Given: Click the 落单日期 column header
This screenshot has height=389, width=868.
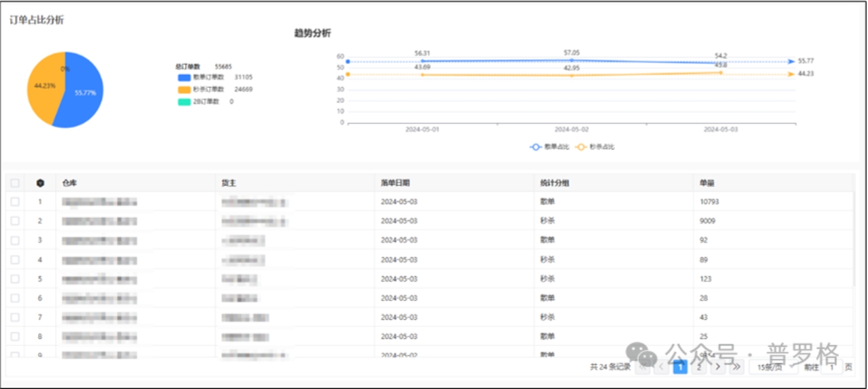Looking at the screenshot, I should (x=395, y=183).
